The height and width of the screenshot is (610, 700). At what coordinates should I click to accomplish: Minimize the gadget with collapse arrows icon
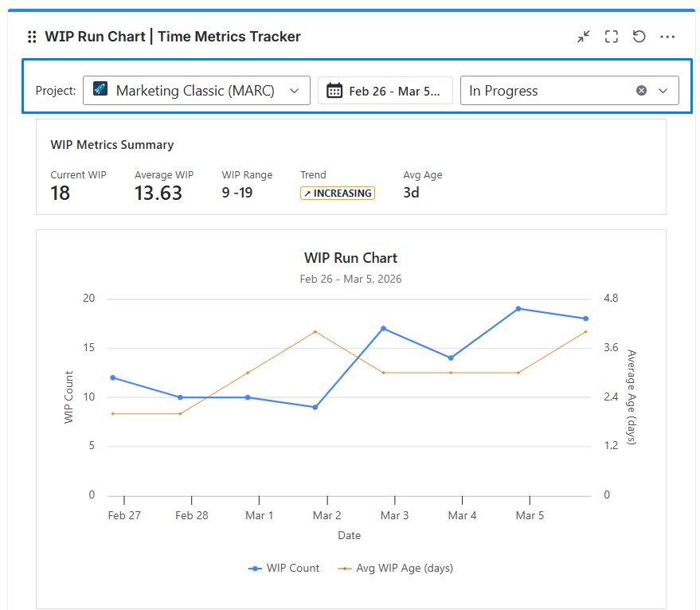[584, 37]
